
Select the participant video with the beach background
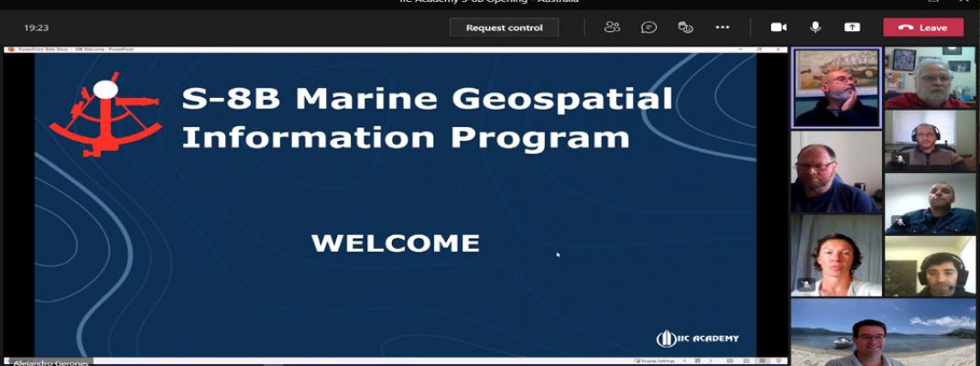(882, 333)
